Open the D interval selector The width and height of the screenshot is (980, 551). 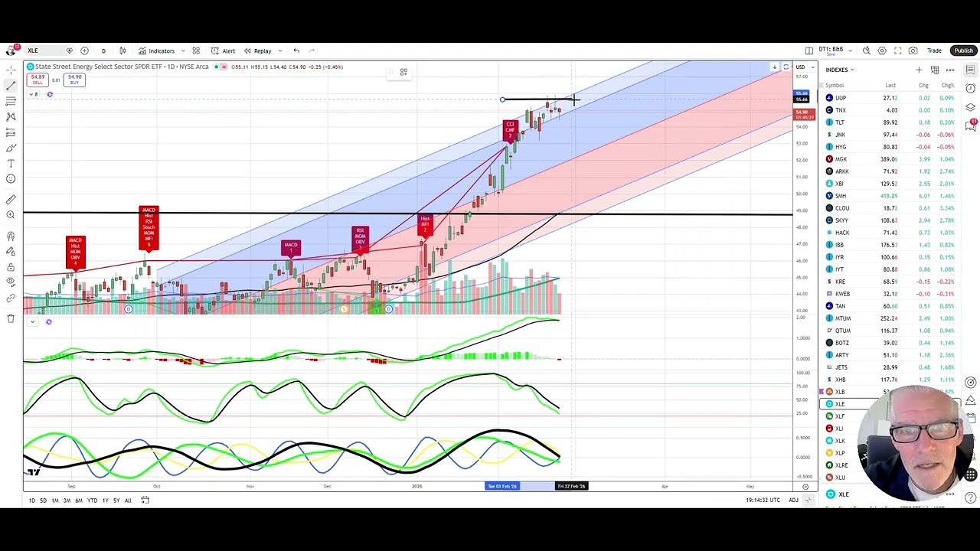(103, 51)
